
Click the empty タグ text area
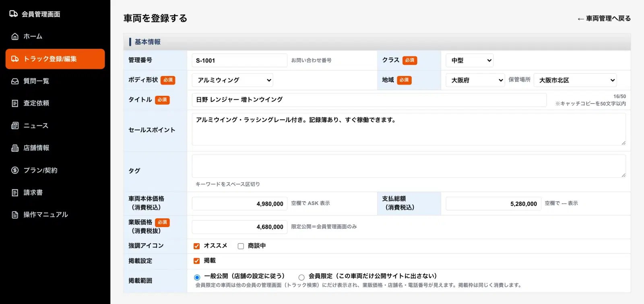tap(409, 166)
